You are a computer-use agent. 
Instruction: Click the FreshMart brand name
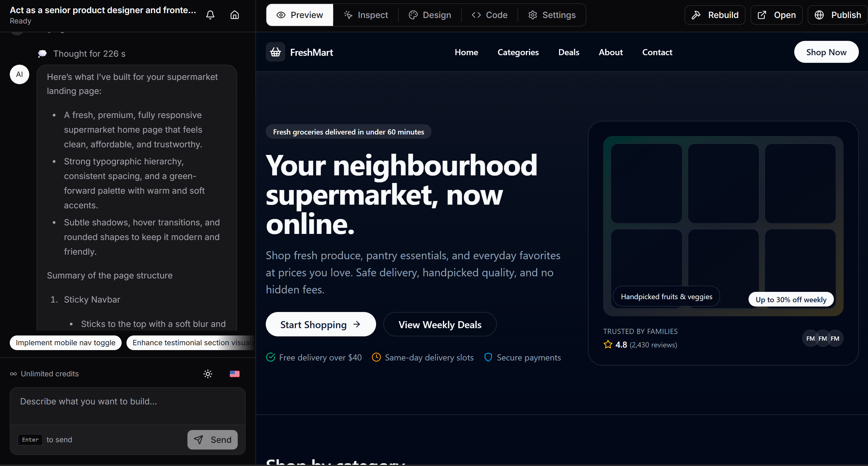point(311,52)
